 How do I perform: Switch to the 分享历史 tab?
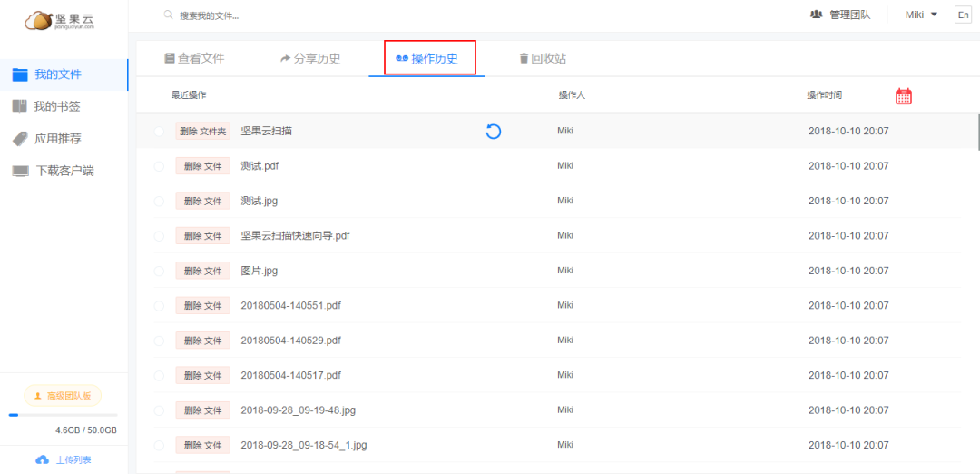point(310,59)
